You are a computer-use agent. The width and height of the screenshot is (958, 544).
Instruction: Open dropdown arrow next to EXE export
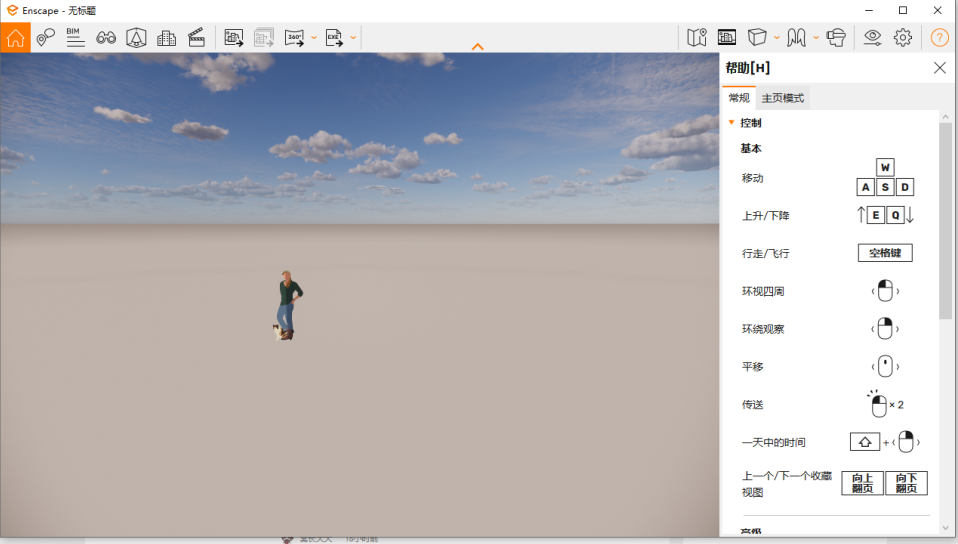pos(353,38)
